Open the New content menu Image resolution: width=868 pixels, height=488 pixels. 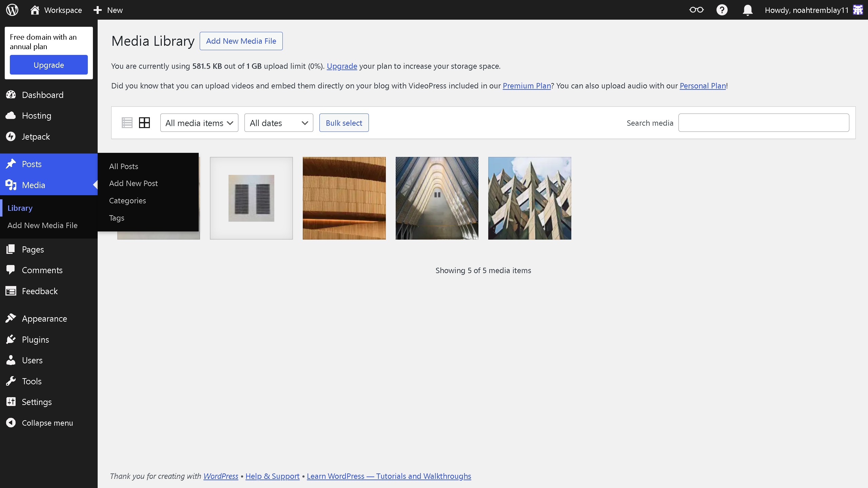(x=108, y=10)
